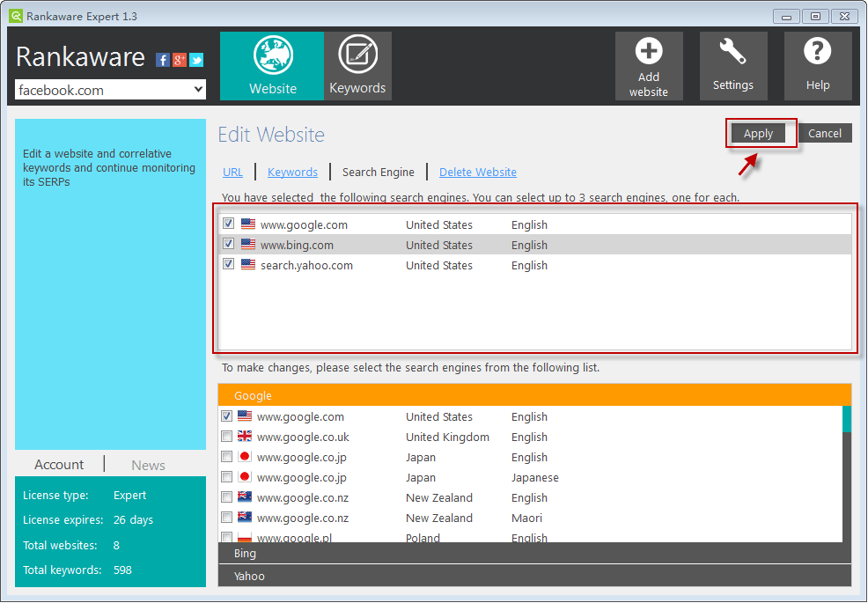Check www.google.co.jp English engine

[x=226, y=456]
